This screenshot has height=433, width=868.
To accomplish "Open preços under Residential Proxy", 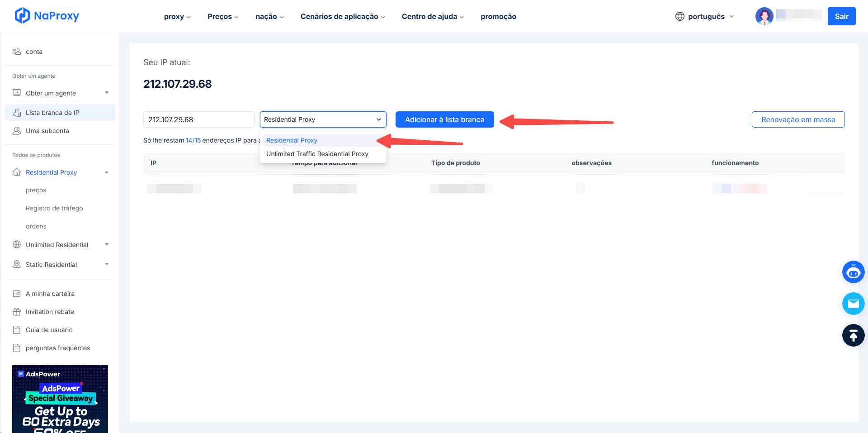I will 36,190.
